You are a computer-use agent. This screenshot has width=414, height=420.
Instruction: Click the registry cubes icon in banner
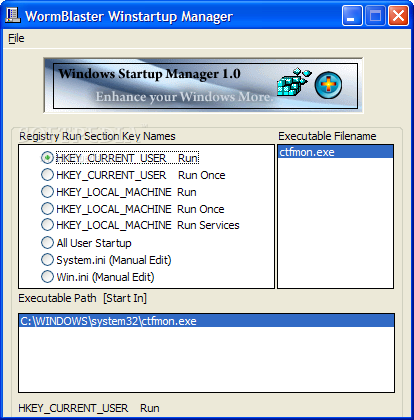pos(294,82)
